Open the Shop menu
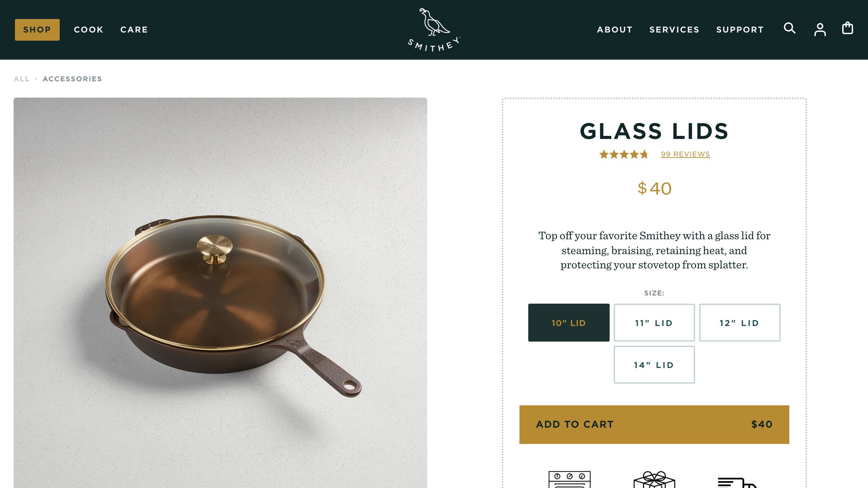The image size is (868, 488). (37, 30)
